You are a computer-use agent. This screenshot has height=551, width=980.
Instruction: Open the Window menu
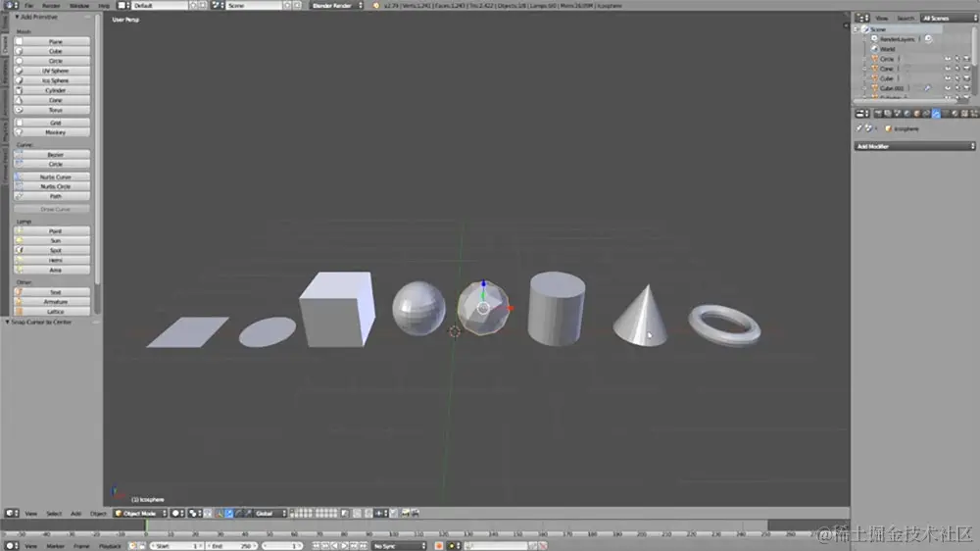point(79,6)
